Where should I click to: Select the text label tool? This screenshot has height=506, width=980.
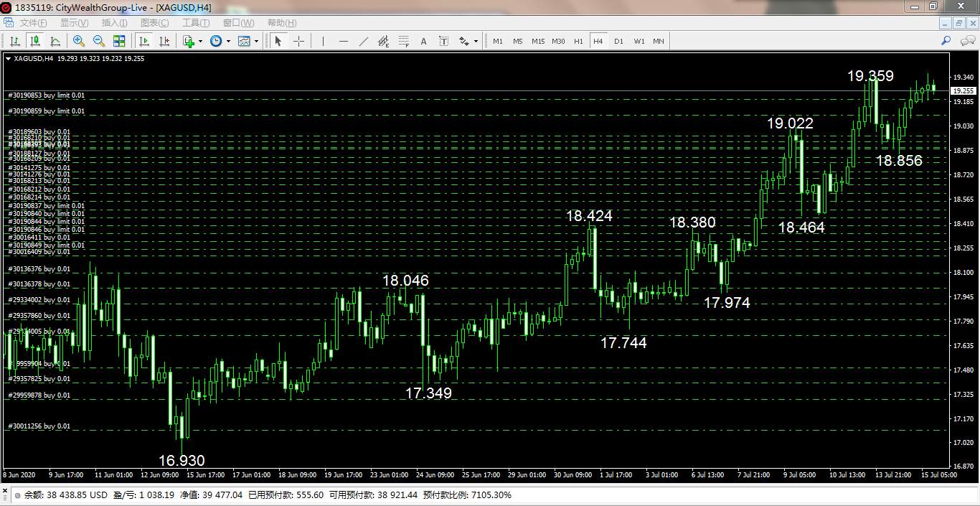point(443,41)
